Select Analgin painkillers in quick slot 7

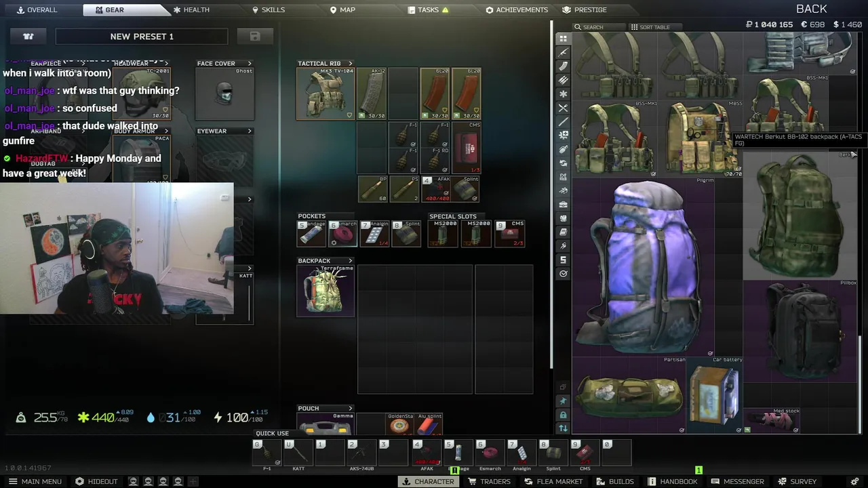point(522,453)
